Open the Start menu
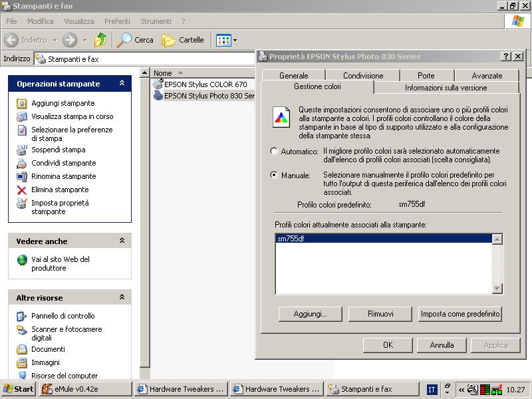The image size is (532, 399). (x=19, y=389)
